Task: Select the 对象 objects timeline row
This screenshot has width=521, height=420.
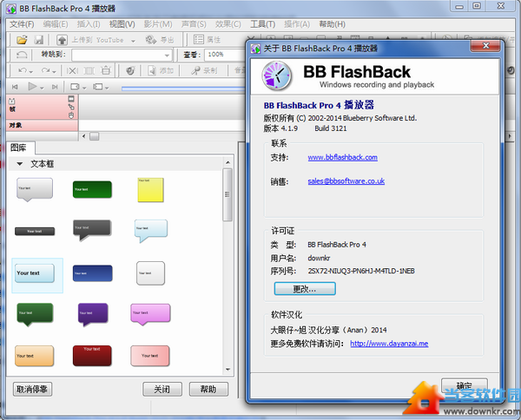Action: (42, 126)
